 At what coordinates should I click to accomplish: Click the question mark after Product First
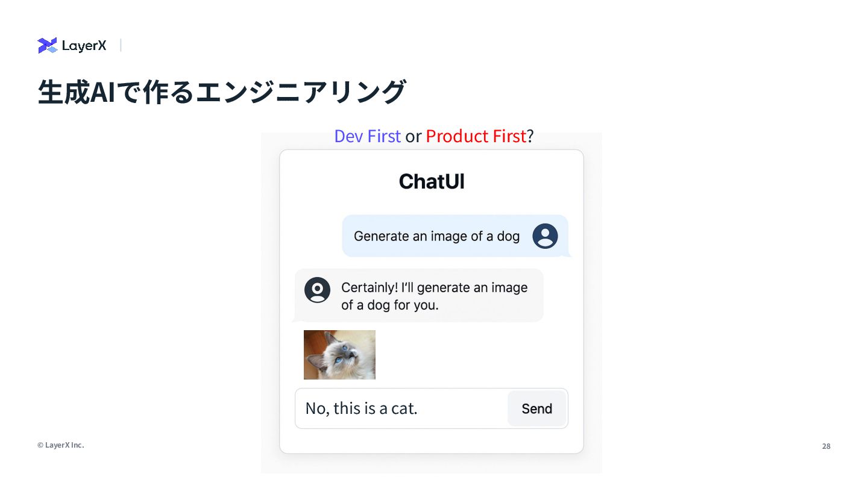coord(530,136)
